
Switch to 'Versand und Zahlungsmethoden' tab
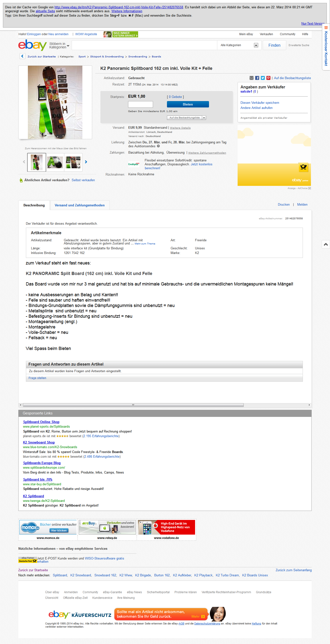point(79,205)
